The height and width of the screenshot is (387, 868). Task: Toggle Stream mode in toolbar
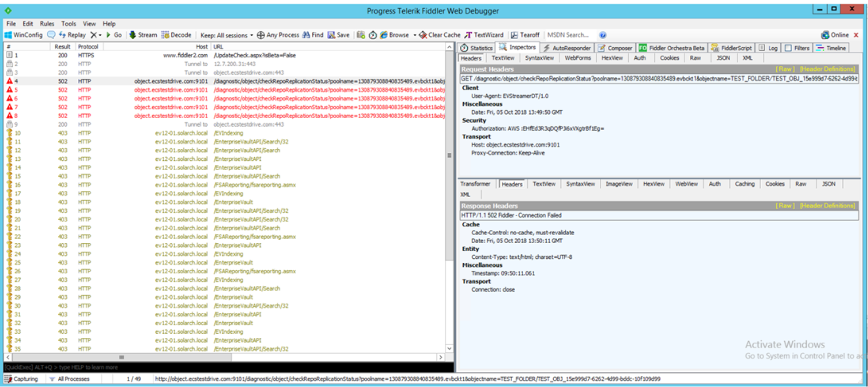143,35
